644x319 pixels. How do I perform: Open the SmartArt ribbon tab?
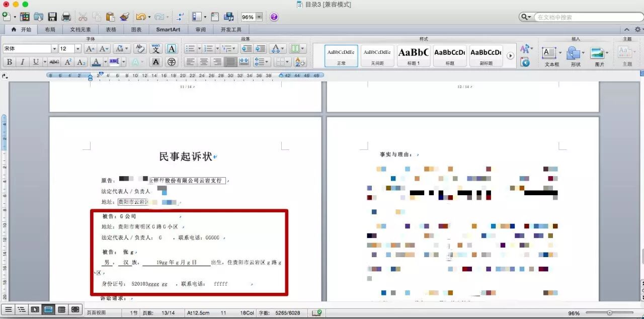[168, 30]
